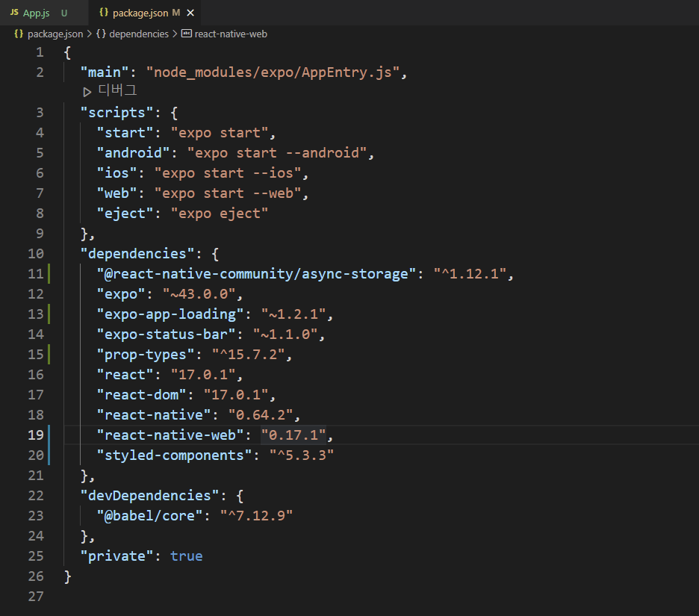
Task: Click "expo eject" value
Action: 220,214
